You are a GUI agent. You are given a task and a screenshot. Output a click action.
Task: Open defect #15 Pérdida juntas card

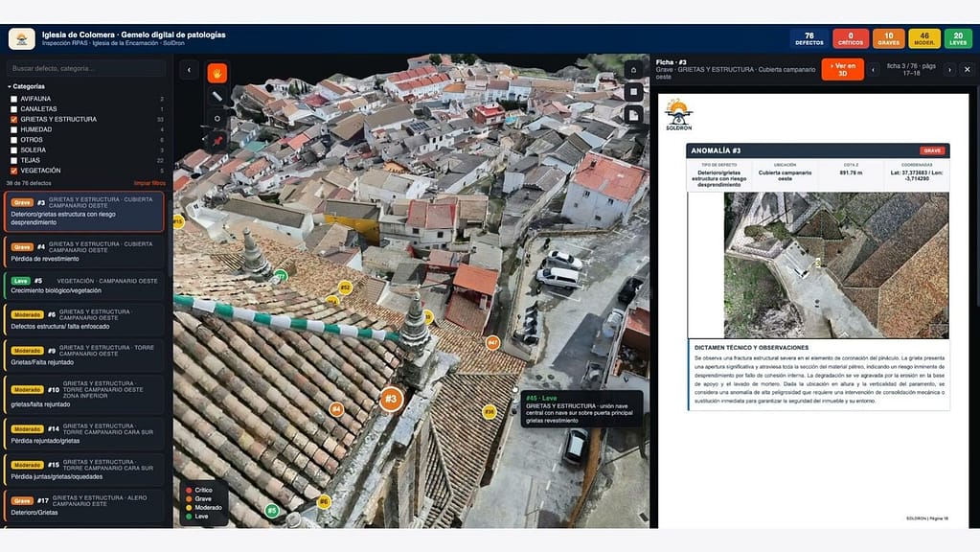[84, 470]
